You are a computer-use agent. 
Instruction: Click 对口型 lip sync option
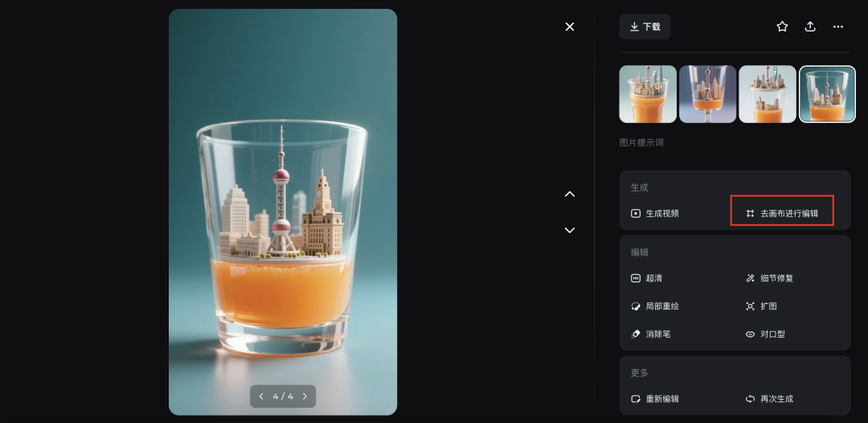(x=765, y=334)
